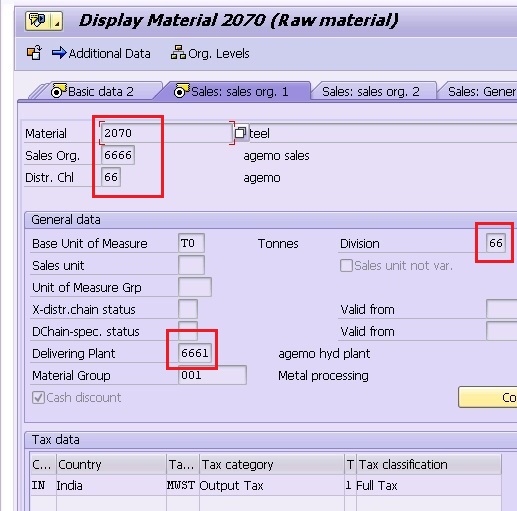Open the dropdown arrow beside services icon
The image size is (517, 511).
pyautogui.click(x=56, y=21)
